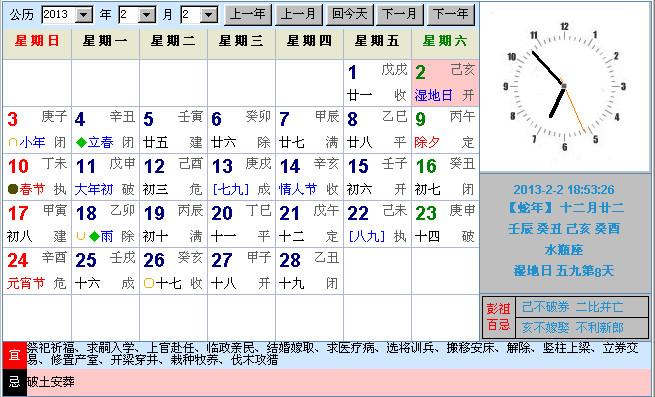Expand the month dropdown arrow
The width and height of the screenshot is (655, 397).
[147, 15]
